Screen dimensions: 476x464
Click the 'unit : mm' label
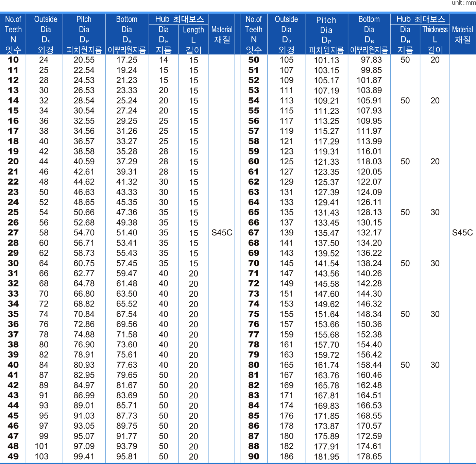(464, 3)
